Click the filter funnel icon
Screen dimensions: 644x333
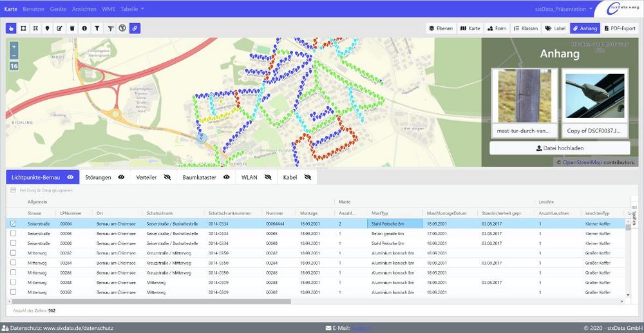click(x=97, y=28)
